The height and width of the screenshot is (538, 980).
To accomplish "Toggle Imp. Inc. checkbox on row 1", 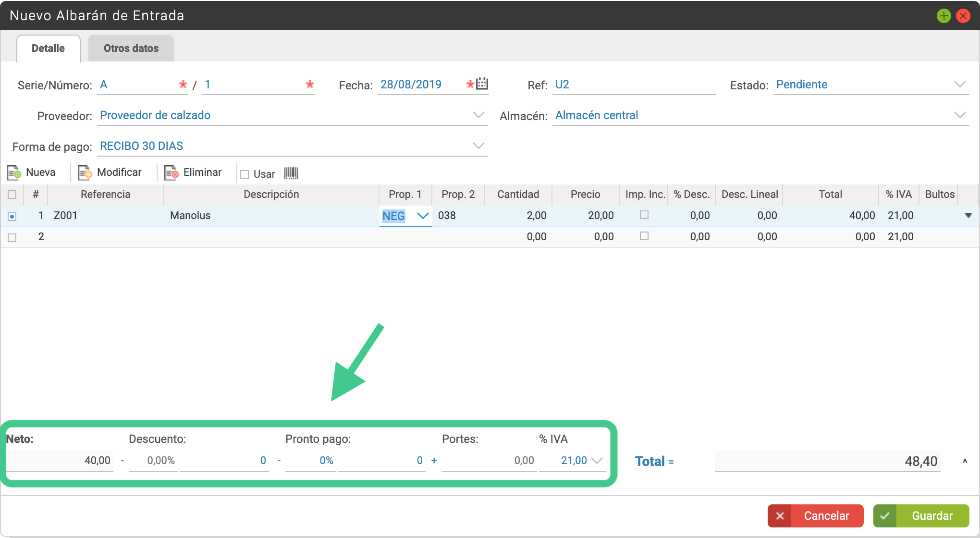I will click(644, 215).
